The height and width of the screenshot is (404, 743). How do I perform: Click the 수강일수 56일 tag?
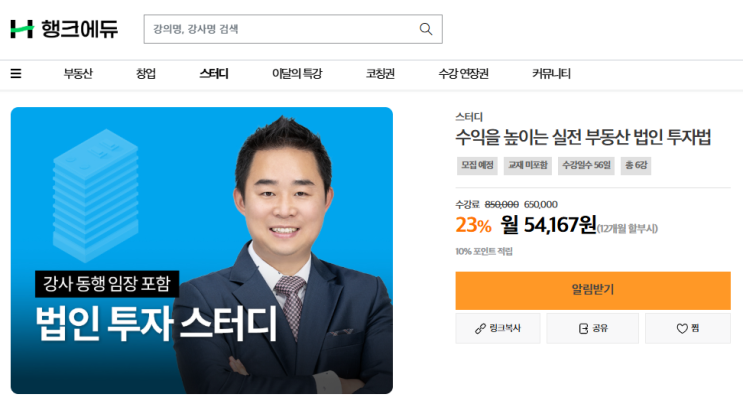[586, 165]
